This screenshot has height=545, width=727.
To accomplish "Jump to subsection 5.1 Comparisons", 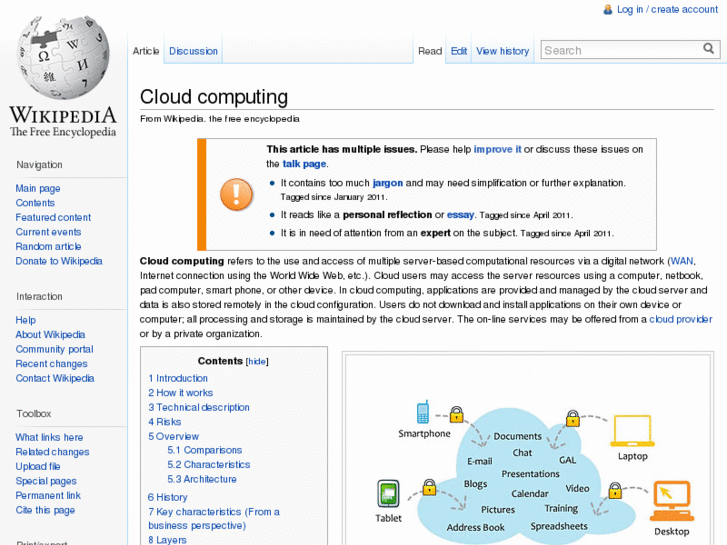I will pos(204,450).
